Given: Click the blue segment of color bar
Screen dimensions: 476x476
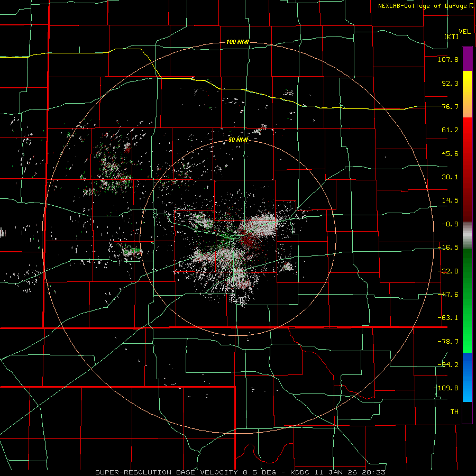Looking at the screenshot, I should point(467,377).
